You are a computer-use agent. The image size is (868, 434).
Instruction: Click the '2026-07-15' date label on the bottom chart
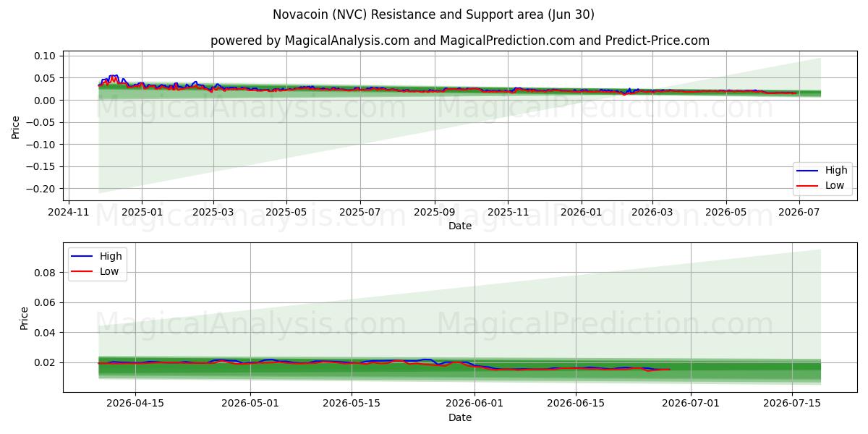click(792, 404)
